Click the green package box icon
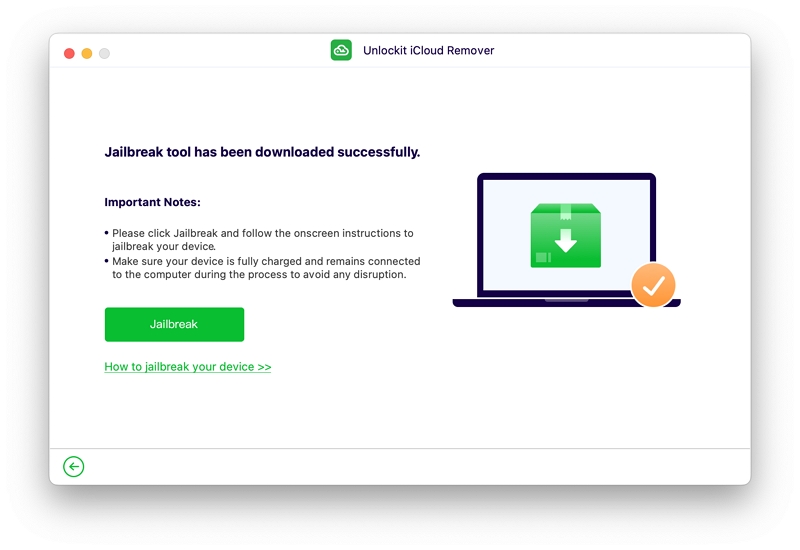 (565, 235)
